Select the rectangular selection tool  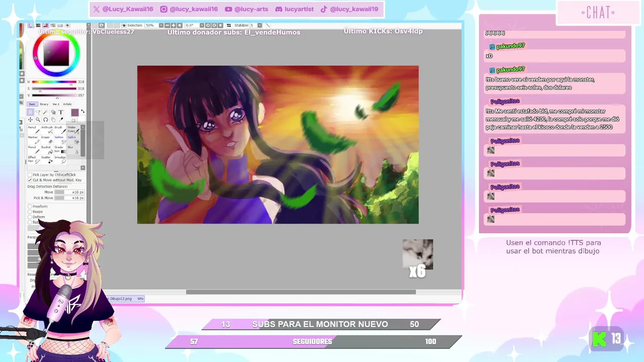click(30, 112)
